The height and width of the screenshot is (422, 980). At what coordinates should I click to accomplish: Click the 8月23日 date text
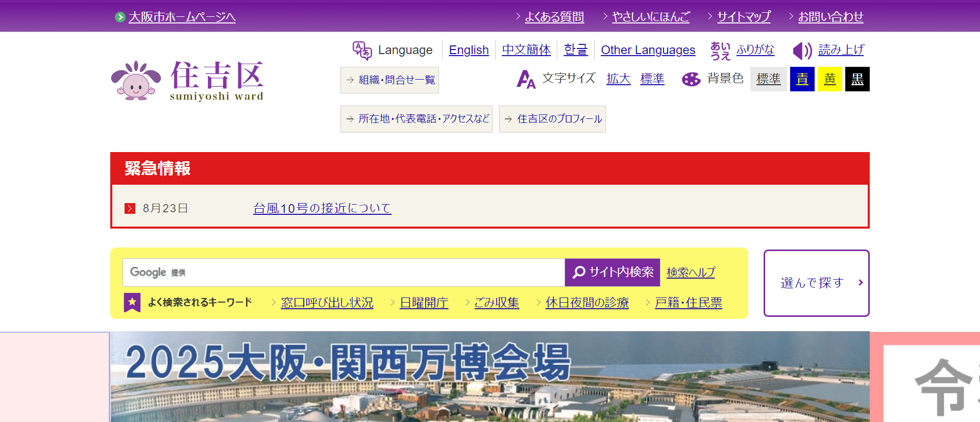click(x=165, y=208)
